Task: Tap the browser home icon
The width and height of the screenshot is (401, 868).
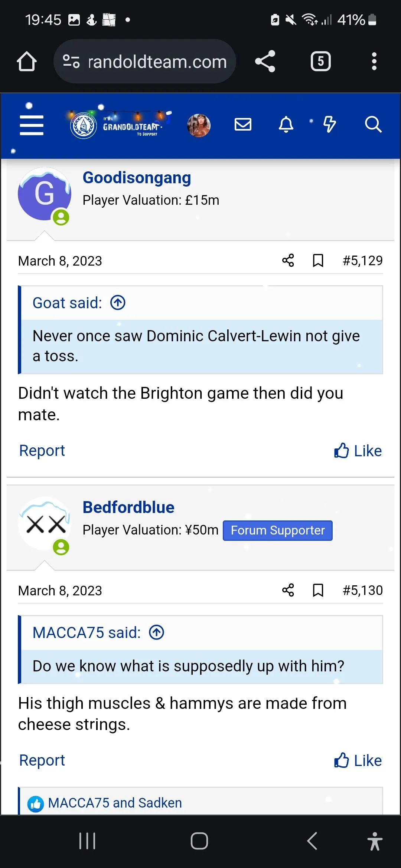Action: (27, 62)
